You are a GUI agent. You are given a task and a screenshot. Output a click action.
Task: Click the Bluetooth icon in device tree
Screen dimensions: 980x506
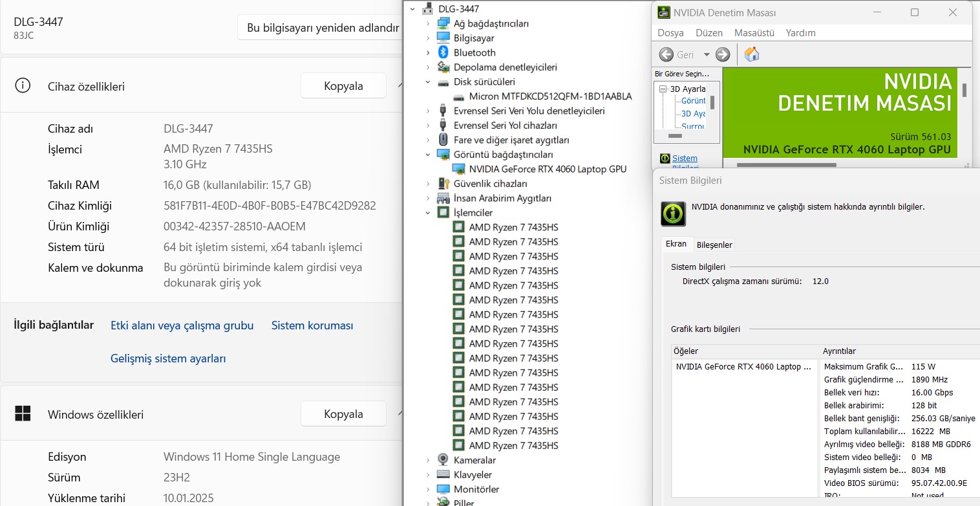tap(443, 52)
